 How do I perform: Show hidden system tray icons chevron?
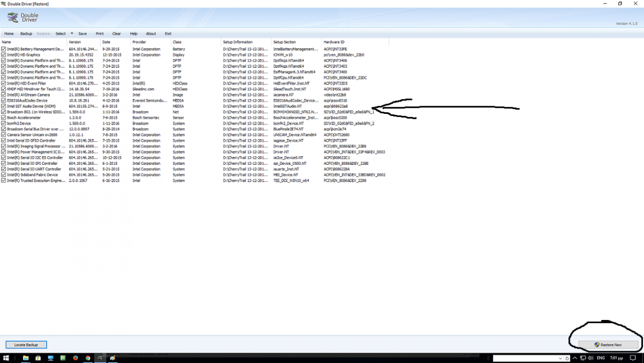[575, 358]
